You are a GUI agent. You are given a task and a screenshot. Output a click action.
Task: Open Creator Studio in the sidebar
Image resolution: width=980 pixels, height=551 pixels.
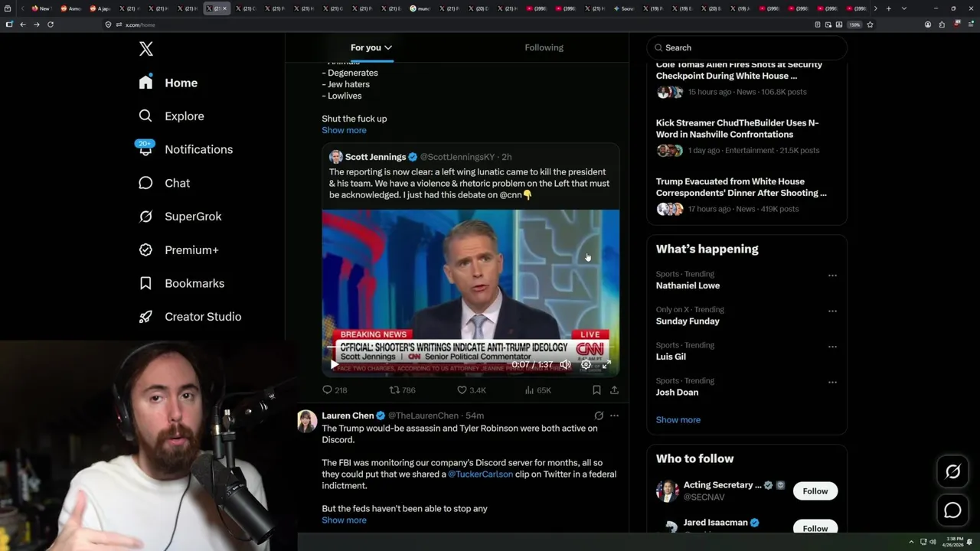click(190, 317)
